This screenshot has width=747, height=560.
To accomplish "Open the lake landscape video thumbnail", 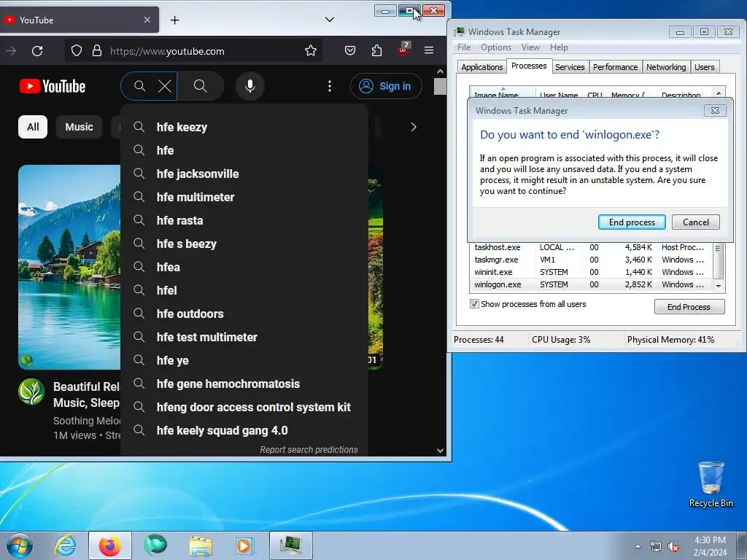I will (x=69, y=267).
